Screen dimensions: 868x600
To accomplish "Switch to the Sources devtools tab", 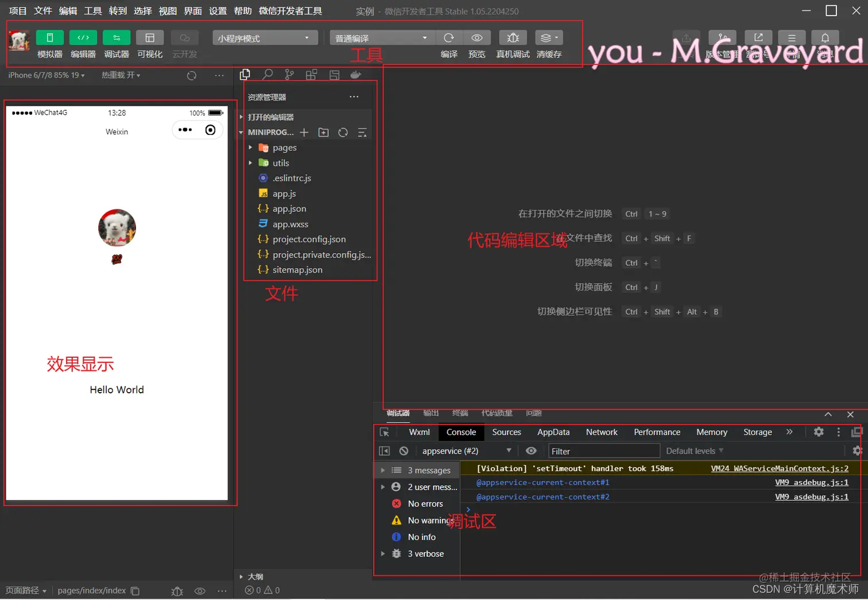I will pos(506,432).
